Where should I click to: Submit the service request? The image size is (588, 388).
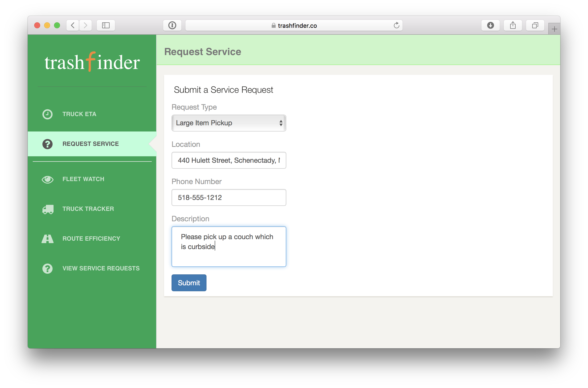coord(189,283)
